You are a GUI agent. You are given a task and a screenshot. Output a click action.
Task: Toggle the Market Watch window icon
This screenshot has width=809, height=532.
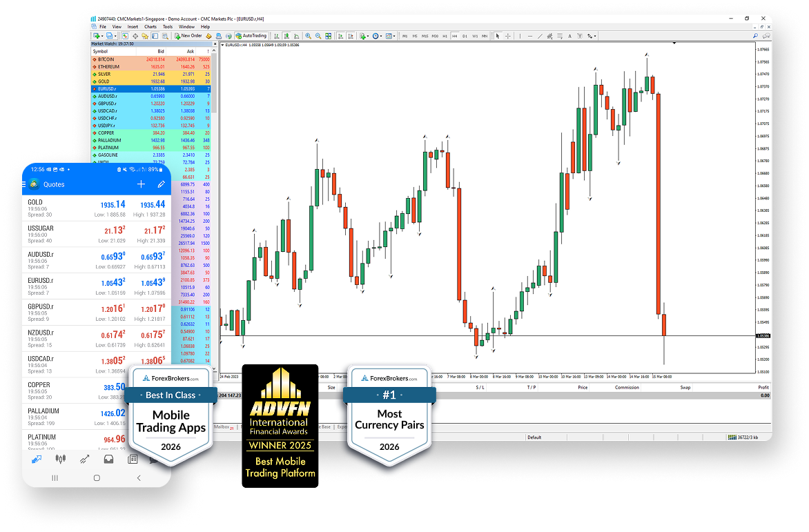pos(125,36)
